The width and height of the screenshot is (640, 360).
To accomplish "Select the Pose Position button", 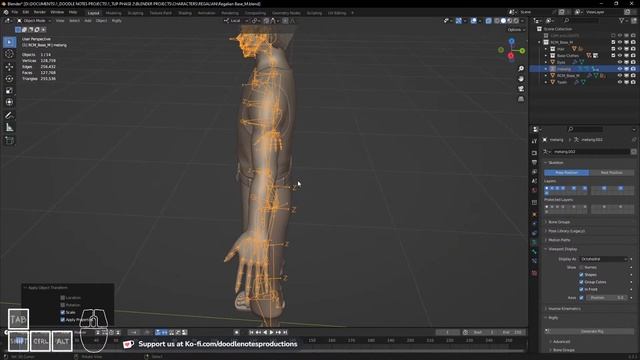I will point(567,173).
